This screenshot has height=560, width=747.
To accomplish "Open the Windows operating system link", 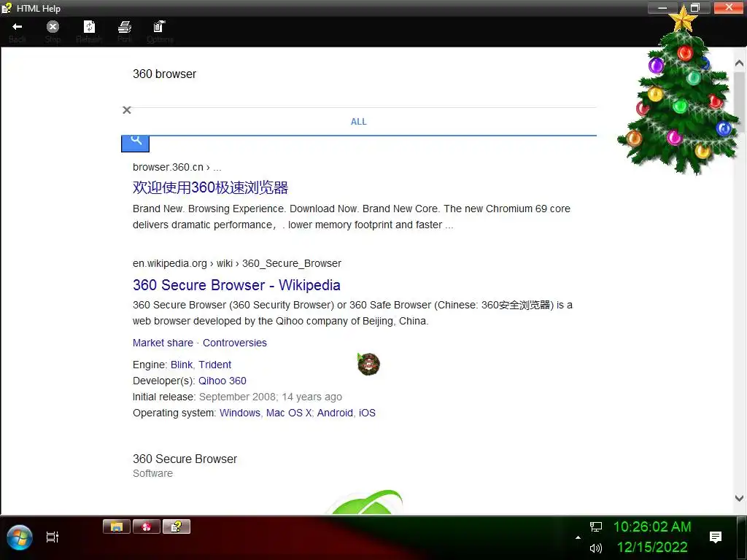I will coord(240,413).
